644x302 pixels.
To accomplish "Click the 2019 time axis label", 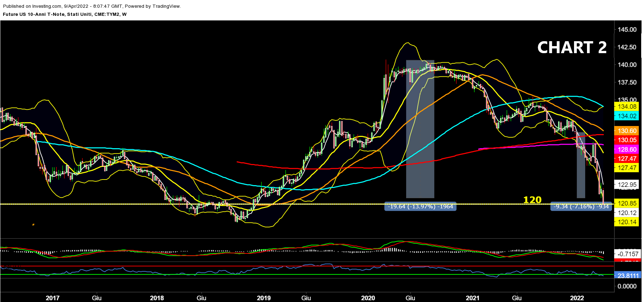I will [x=264, y=298].
